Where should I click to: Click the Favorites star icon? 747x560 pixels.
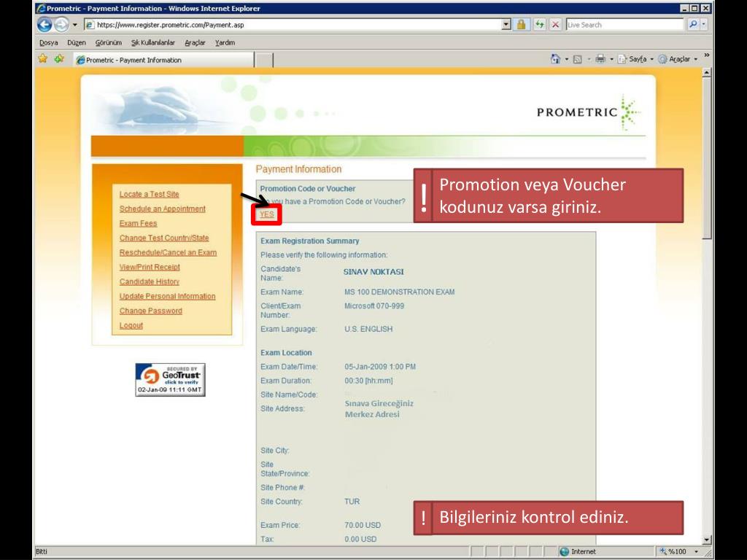pyautogui.click(x=43, y=58)
